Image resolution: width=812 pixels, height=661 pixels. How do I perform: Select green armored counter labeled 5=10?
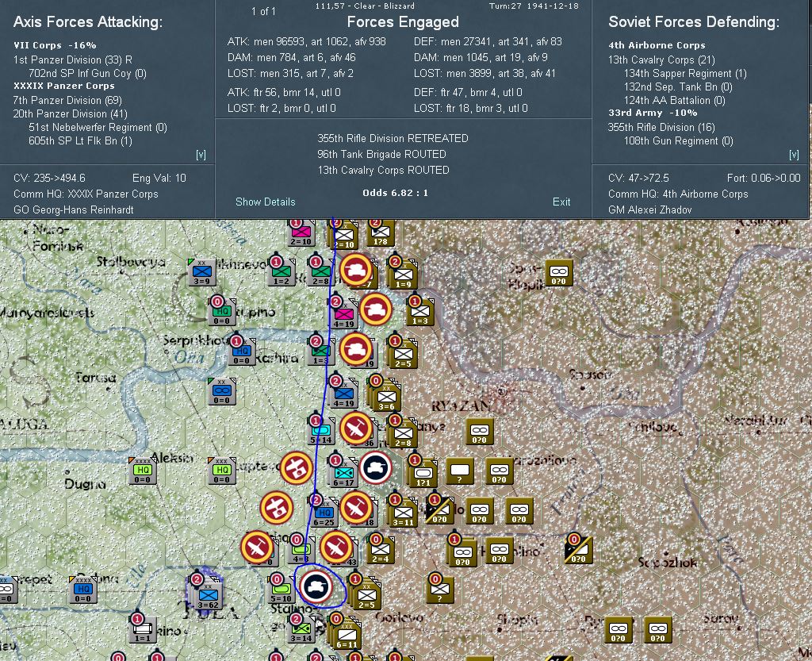coord(282,590)
